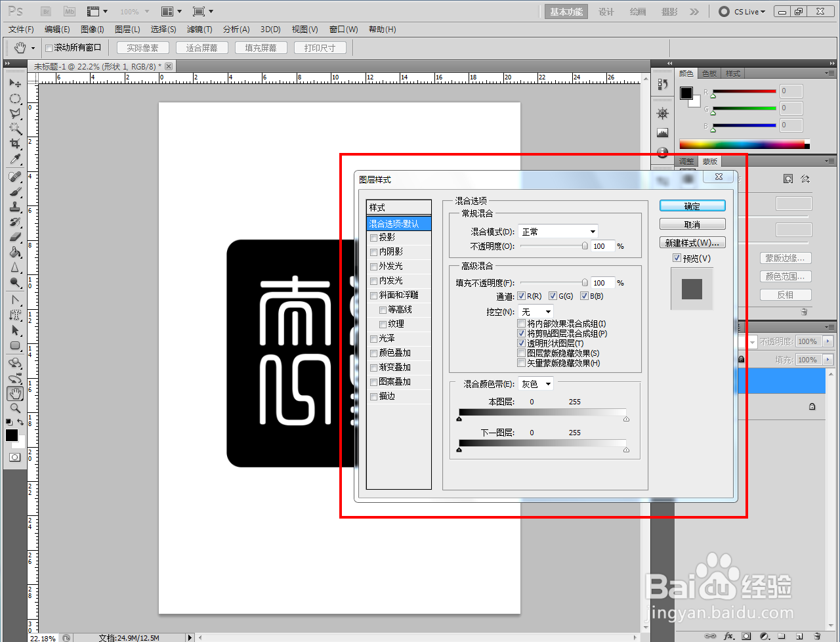Open the 文件(F) menu

tap(21, 30)
